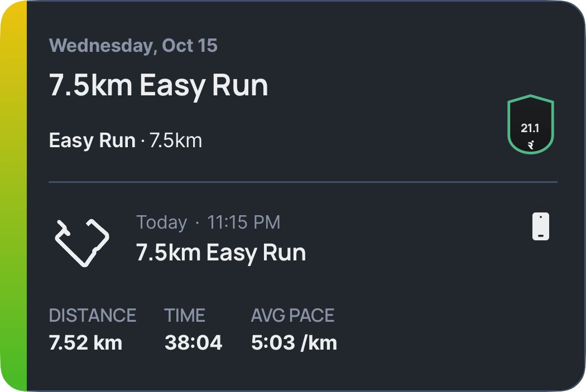Click the horizontal divider under the workout header
Image resolution: width=586 pixels, height=392 pixels.
point(303,182)
